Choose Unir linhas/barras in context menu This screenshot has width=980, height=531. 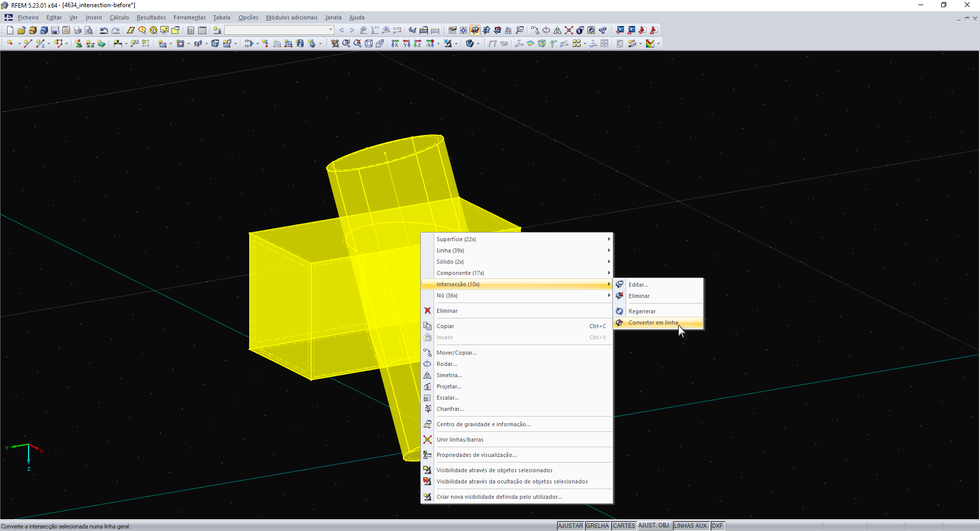tap(460, 440)
